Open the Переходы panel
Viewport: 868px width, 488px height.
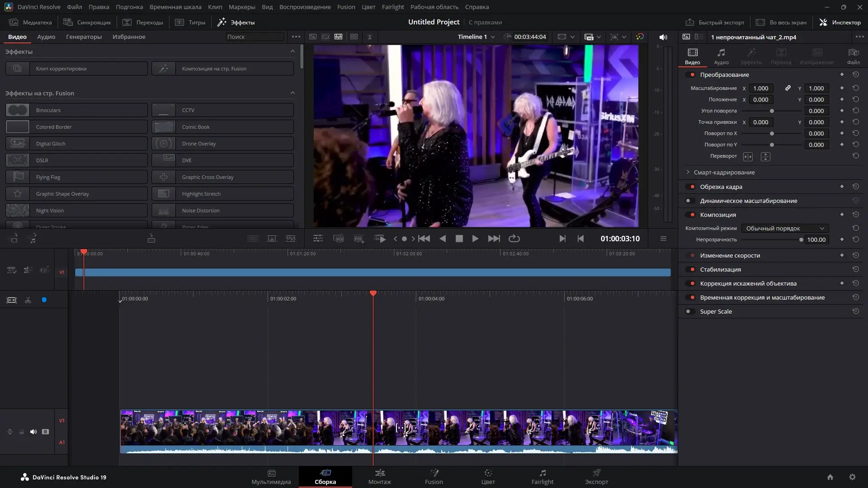point(143,22)
